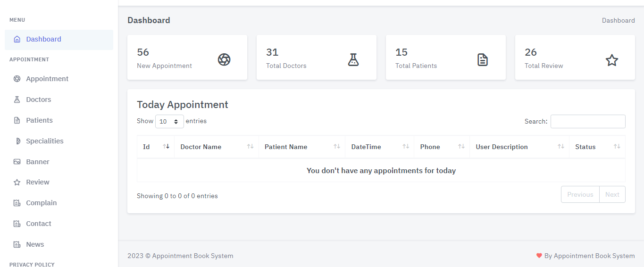Viewport: 644px width, 267px height.
Task: Click the home icon beside Dashboard in sidebar
Action: click(x=17, y=40)
